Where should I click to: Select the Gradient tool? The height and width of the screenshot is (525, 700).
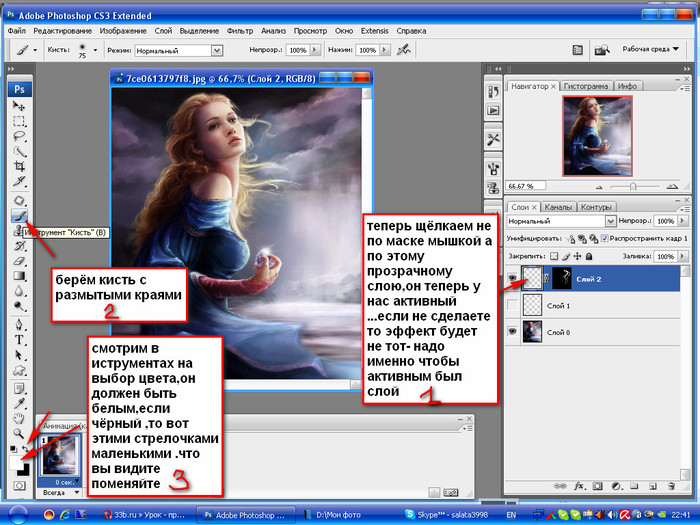19,276
